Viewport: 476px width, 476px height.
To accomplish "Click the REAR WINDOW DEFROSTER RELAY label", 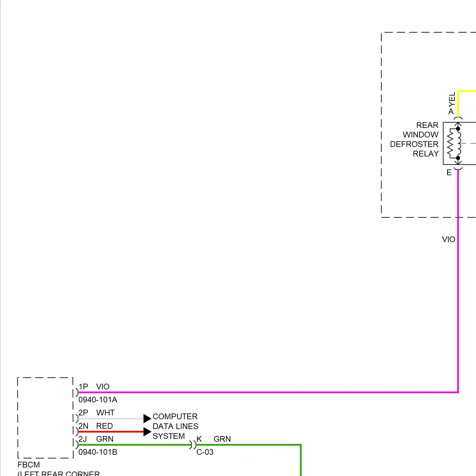I will pyautogui.click(x=414, y=139).
